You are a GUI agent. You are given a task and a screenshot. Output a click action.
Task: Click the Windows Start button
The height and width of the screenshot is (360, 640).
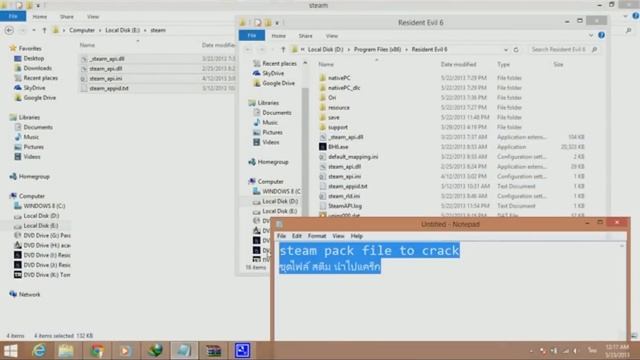click(11, 350)
